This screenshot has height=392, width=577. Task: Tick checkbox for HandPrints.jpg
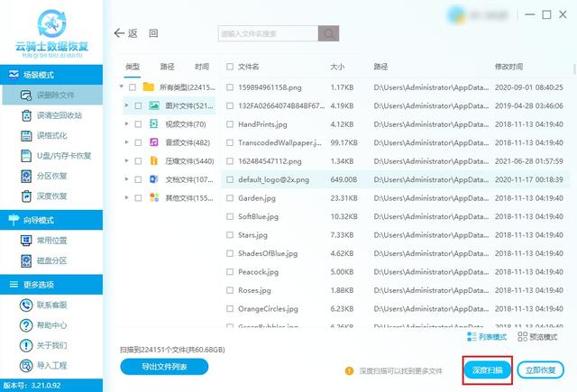[230, 124]
